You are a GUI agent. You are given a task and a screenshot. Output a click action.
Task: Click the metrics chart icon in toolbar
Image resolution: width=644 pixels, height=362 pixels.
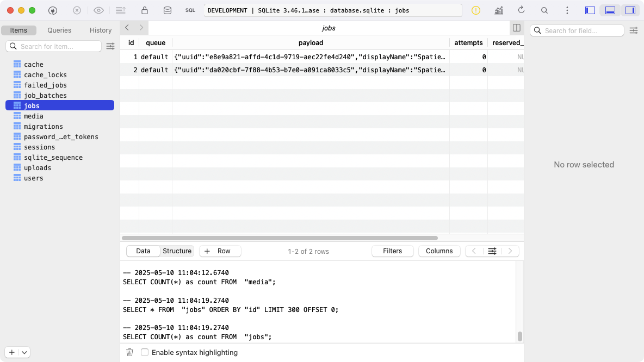[498, 10]
